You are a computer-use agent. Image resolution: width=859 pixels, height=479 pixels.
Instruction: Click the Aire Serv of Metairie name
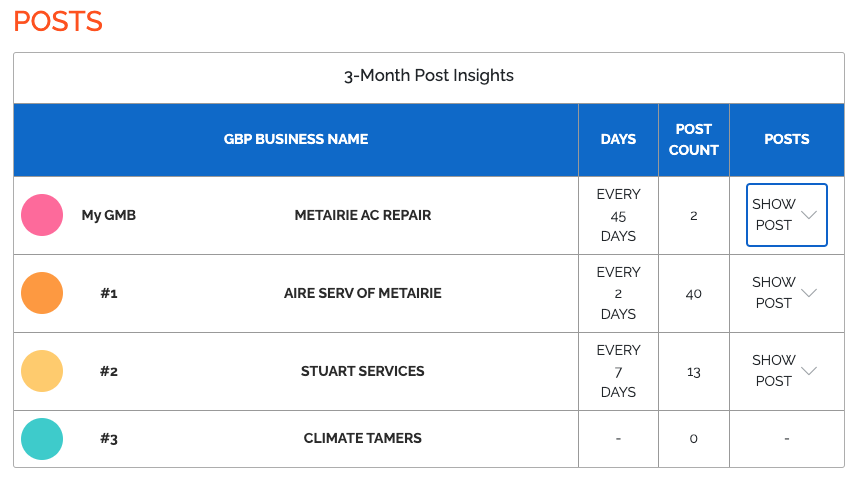click(x=363, y=293)
